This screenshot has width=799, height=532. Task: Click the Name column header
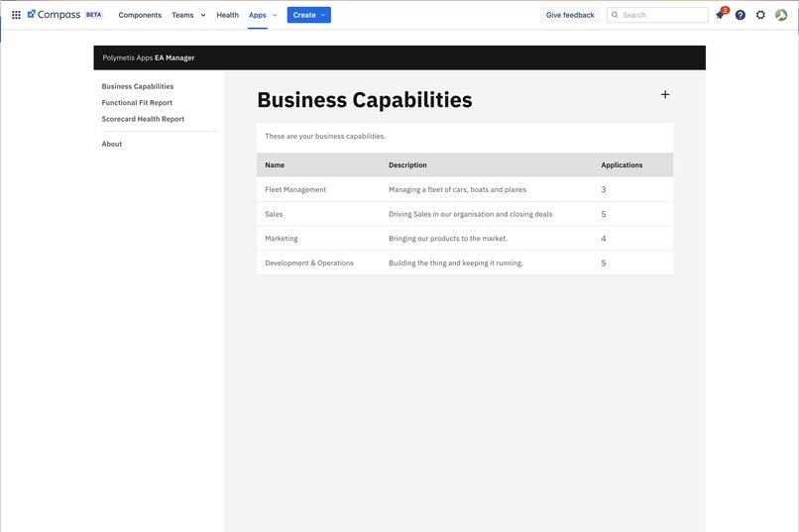(275, 164)
